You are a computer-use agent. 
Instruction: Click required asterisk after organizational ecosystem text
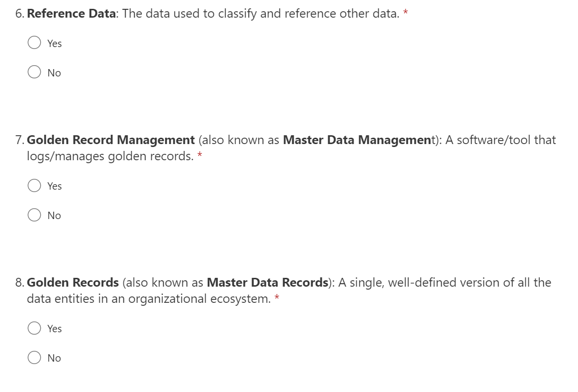pos(277,297)
